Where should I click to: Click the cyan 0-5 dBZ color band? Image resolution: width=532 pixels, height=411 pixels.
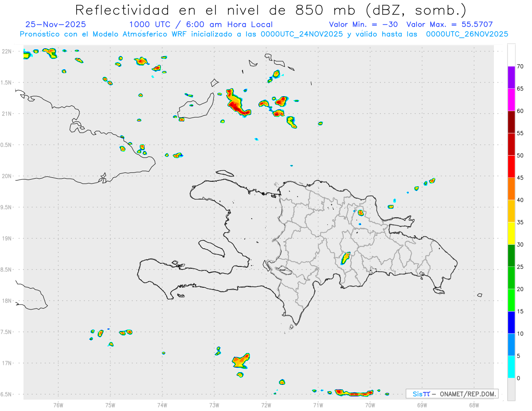point(511,367)
